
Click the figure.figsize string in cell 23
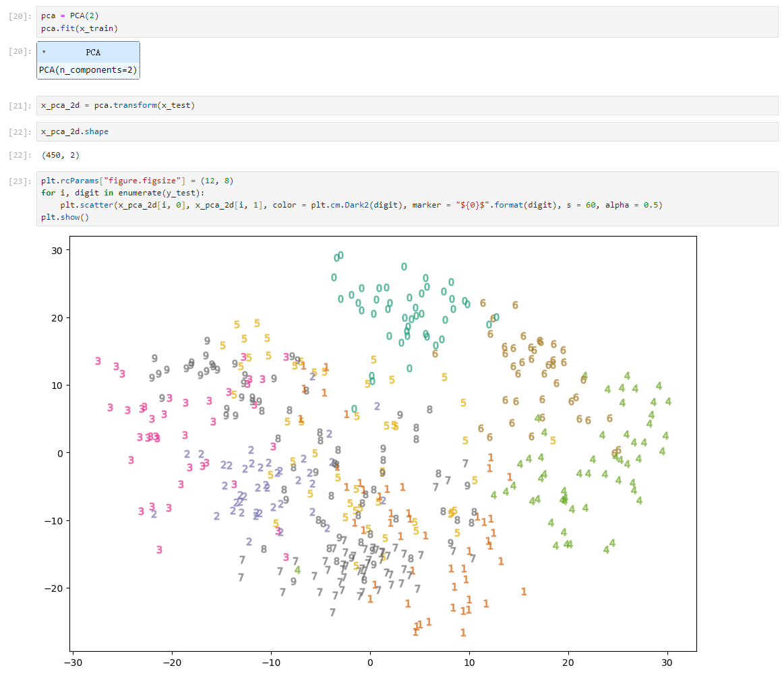coord(142,181)
